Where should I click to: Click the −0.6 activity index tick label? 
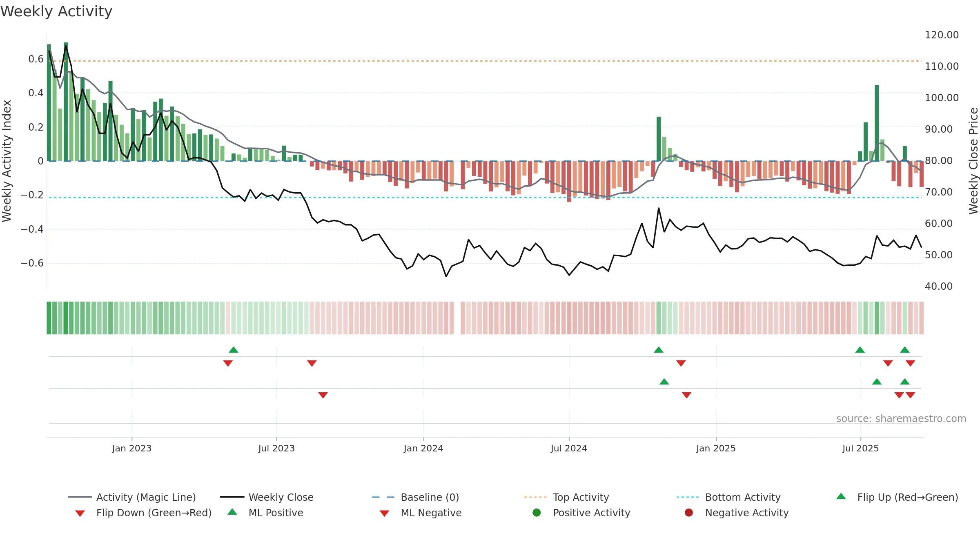coord(32,263)
